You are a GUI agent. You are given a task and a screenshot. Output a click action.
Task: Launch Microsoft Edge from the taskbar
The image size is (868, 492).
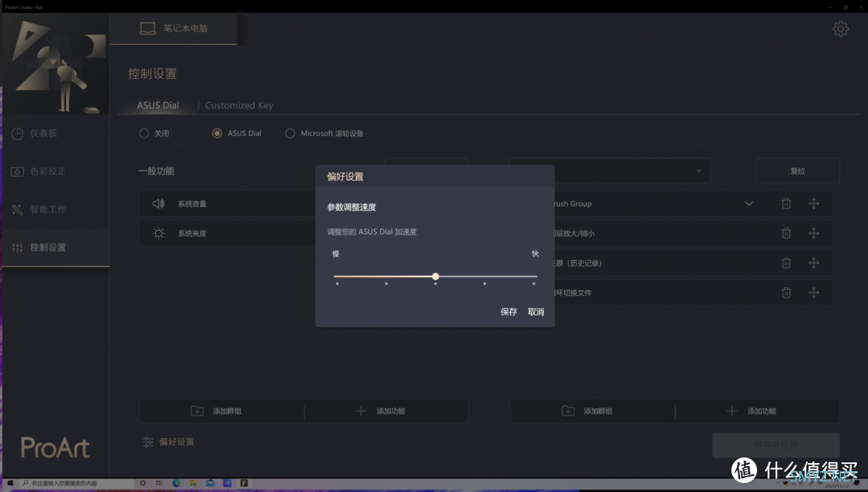tap(176, 483)
